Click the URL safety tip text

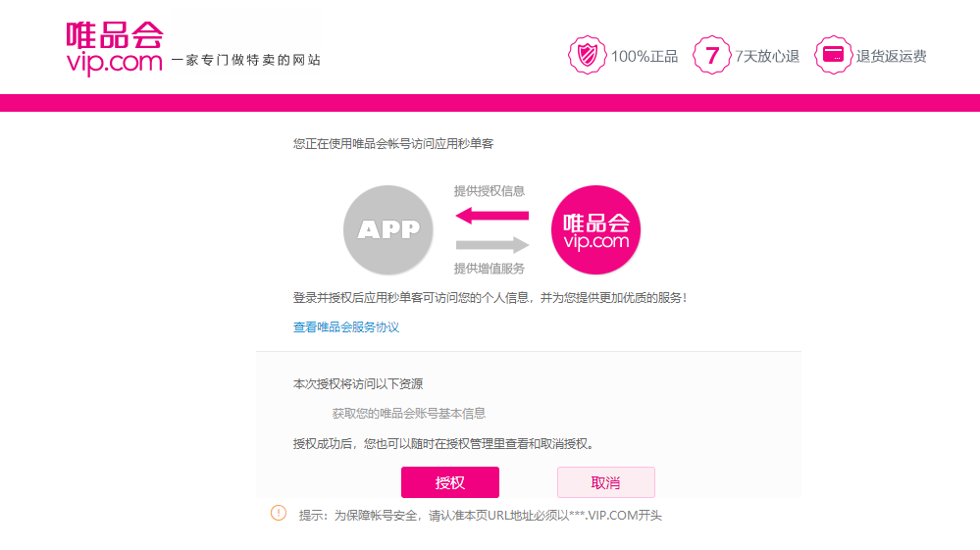pos(480,515)
